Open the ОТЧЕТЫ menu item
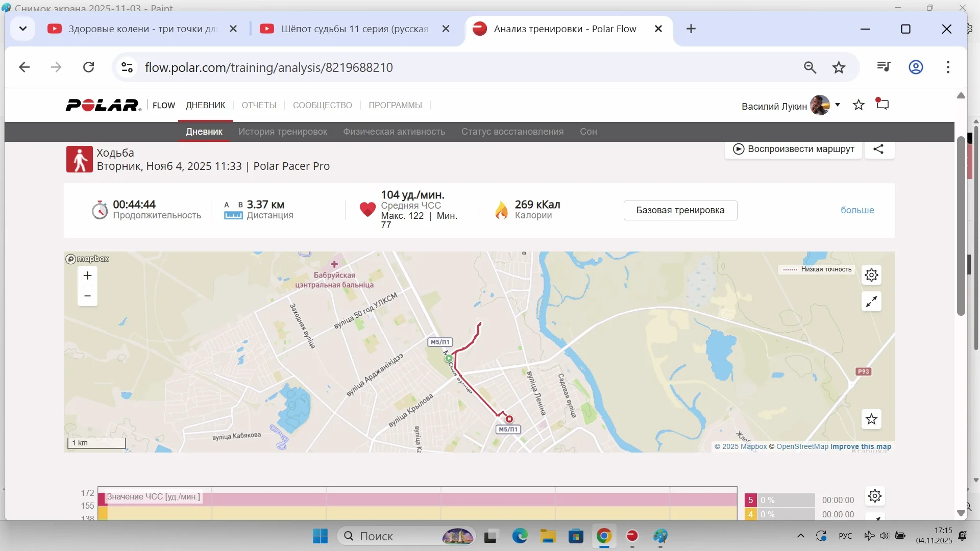This screenshot has width=980, height=551. coord(259,105)
